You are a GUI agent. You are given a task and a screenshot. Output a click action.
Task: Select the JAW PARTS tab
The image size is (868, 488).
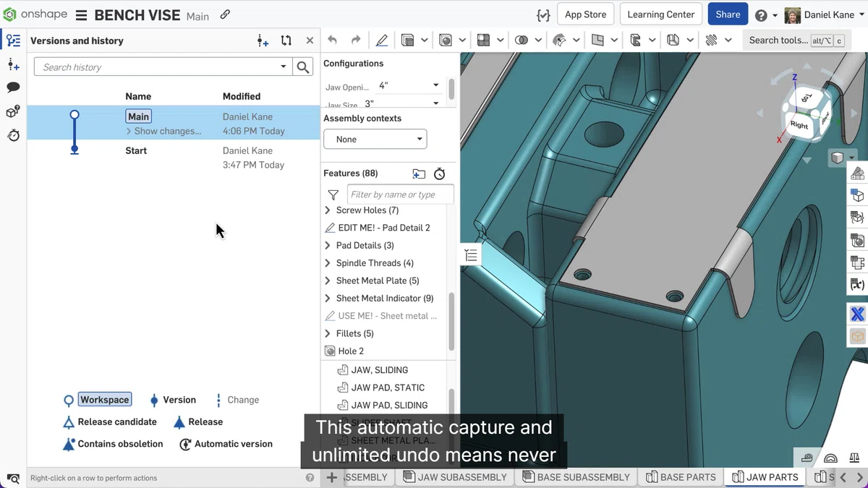(765, 477)
